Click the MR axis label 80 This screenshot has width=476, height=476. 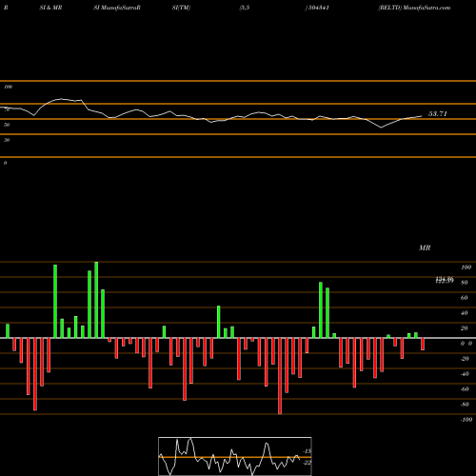click(465, 283)
